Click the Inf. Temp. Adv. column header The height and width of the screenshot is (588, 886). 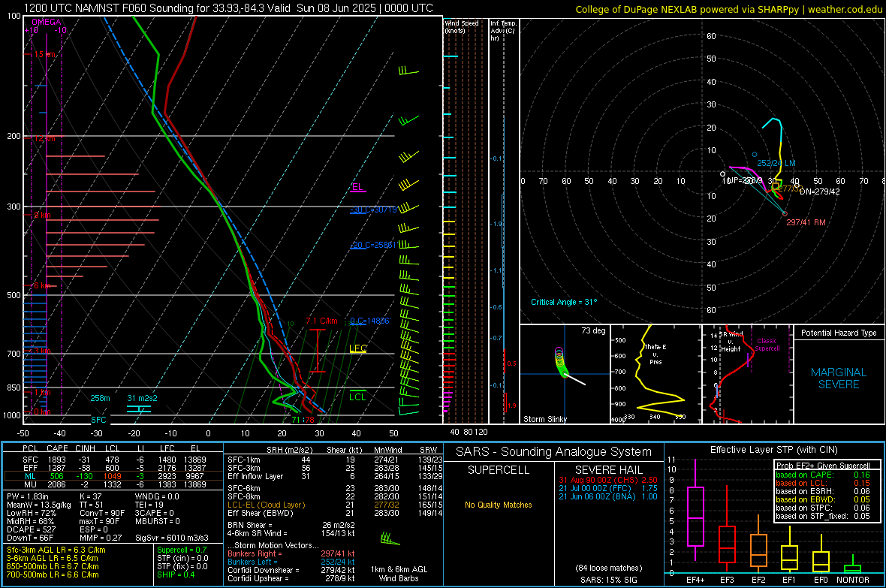pyautogui.click(x=502, y=31)
